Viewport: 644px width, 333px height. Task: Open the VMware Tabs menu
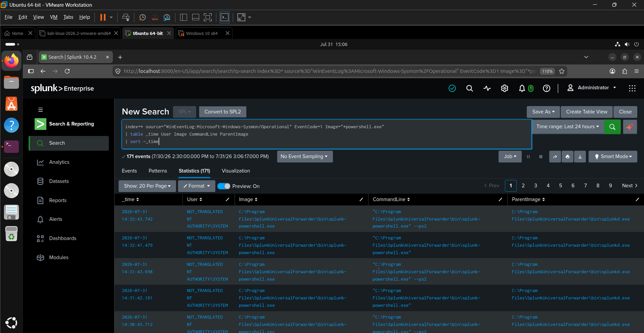(x=68, y=17)
